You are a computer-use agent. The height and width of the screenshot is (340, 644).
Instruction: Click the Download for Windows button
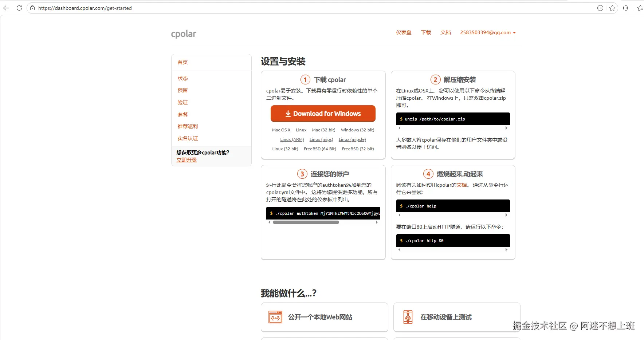pyautogui.click(x=323, y=114)
